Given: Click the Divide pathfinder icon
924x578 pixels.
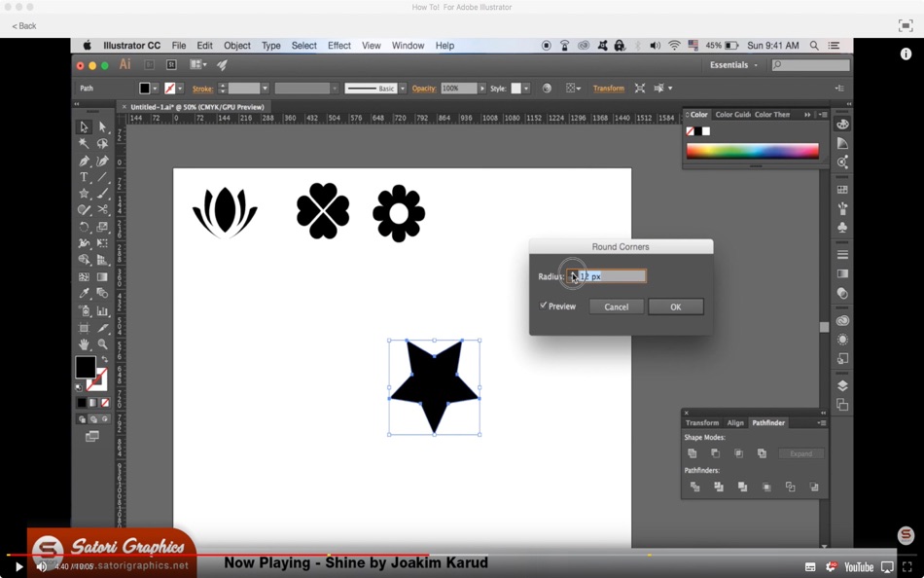Looking at the screenshot, I should (x=694, y=487).
